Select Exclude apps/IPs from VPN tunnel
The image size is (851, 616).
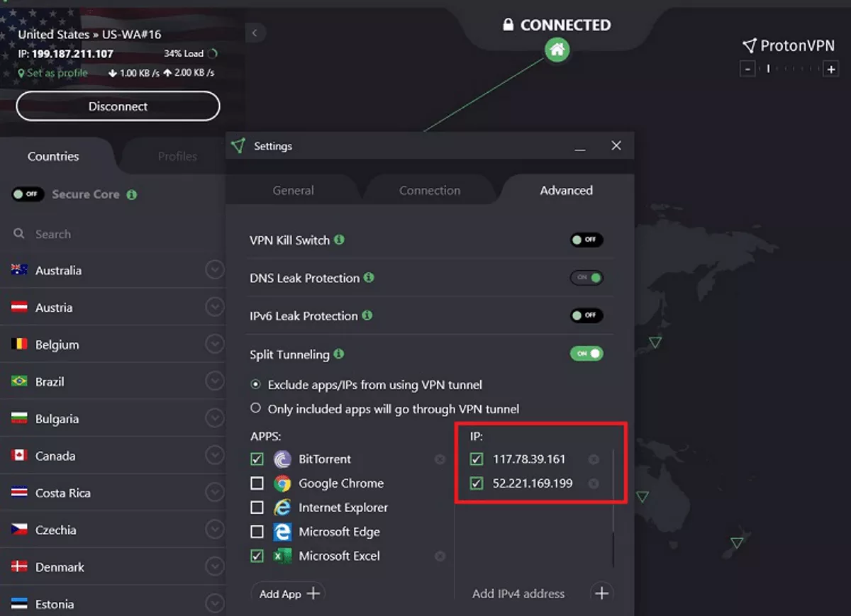[256, 385]
